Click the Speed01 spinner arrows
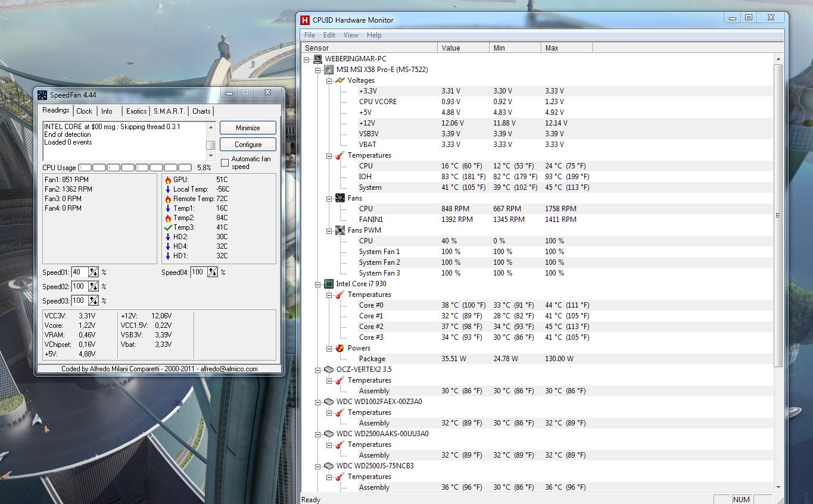 (x=94, y=272)
